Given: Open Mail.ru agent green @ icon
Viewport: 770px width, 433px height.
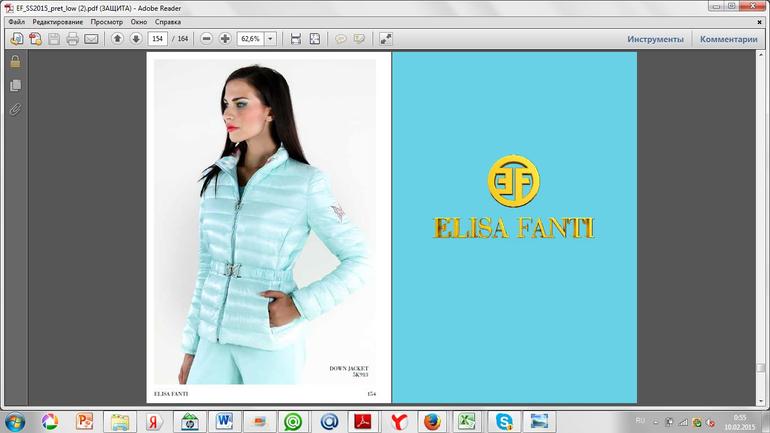Looking at the screenshot, I should 293,422.
